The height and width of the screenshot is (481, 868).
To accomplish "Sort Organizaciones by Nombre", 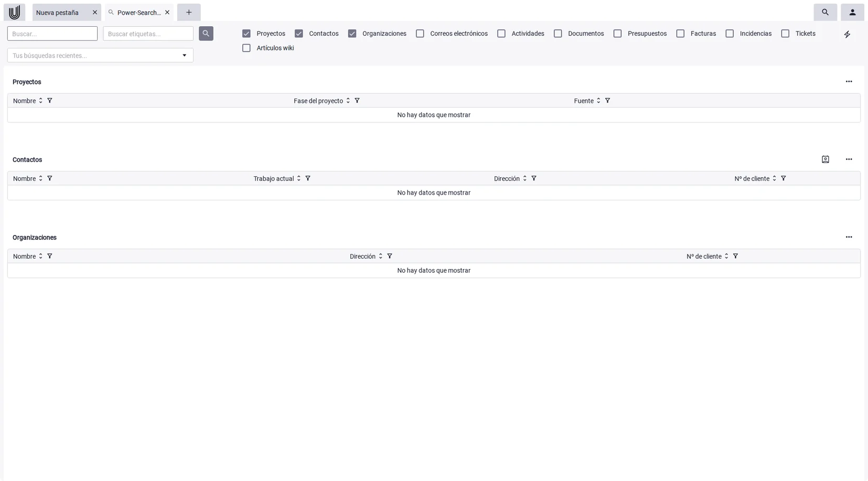I will click(40, 256).
